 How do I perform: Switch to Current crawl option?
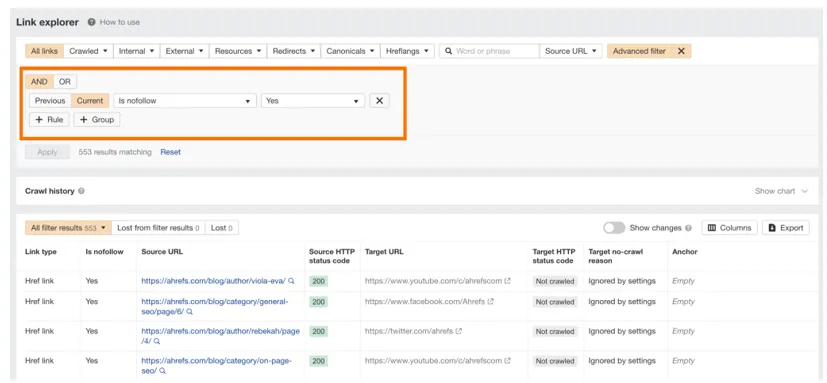coord(90,101)
